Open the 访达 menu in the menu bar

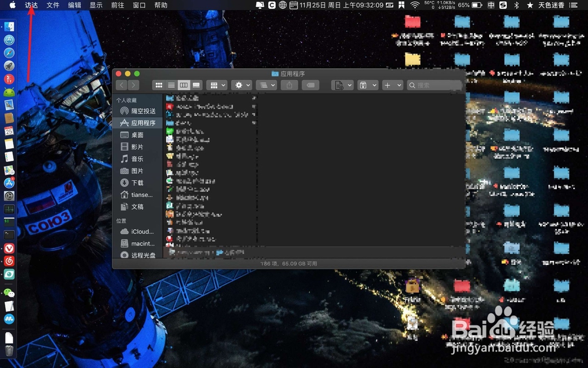(x=31, y=5)
